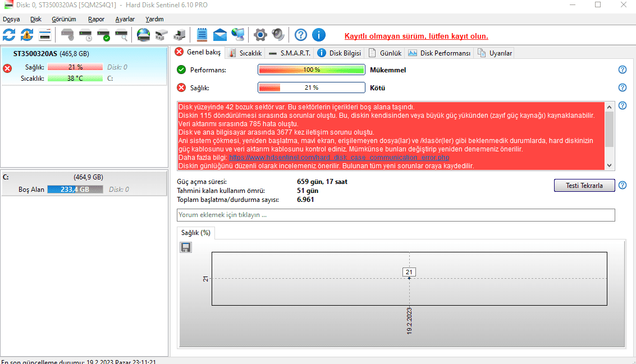This screenshot has height=364, width=636.
Task: Click the blue info about icon
Action: [x=319, y=35]
